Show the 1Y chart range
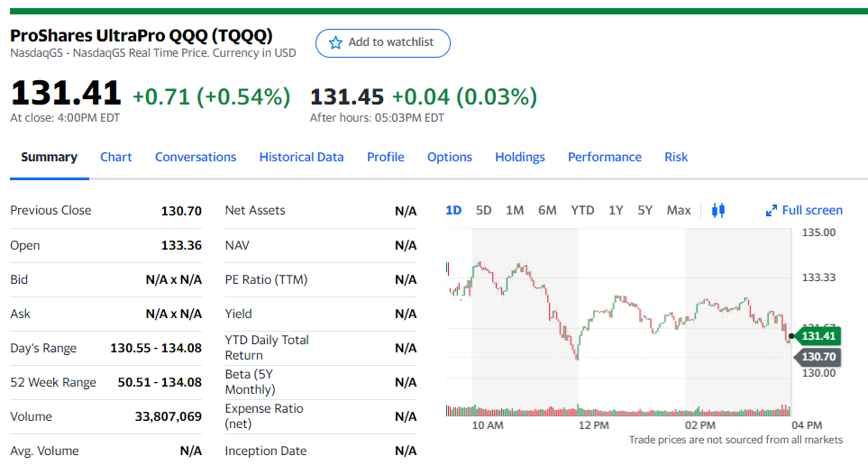The height and width of the screenshot is (474, 868). pos(616,211)
